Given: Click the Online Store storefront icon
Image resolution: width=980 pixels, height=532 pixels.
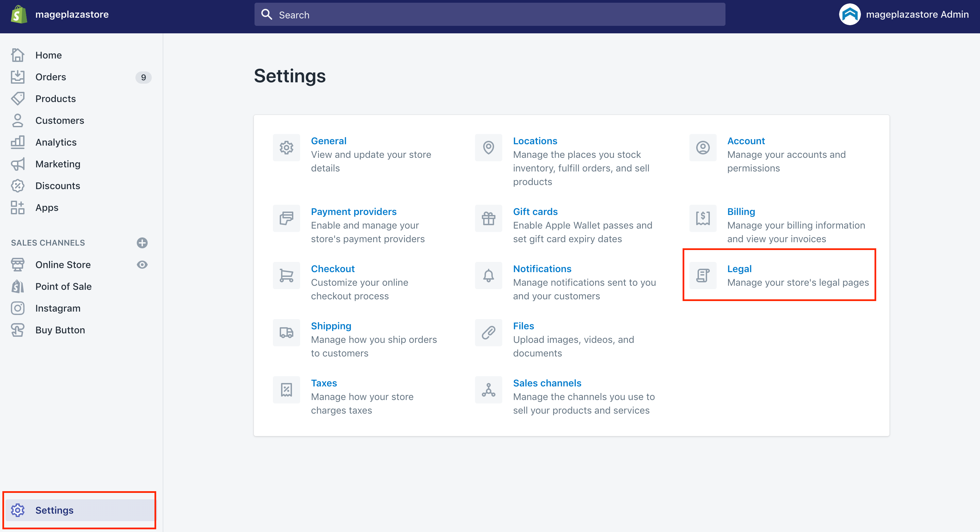Looking at the screenshot, I should click(17, 265).
